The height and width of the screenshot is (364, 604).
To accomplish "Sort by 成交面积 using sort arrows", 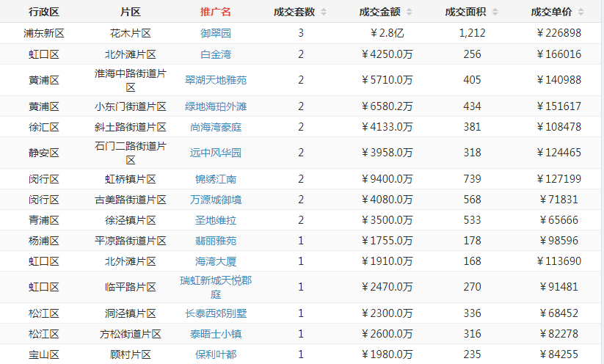I will [495, 12].
